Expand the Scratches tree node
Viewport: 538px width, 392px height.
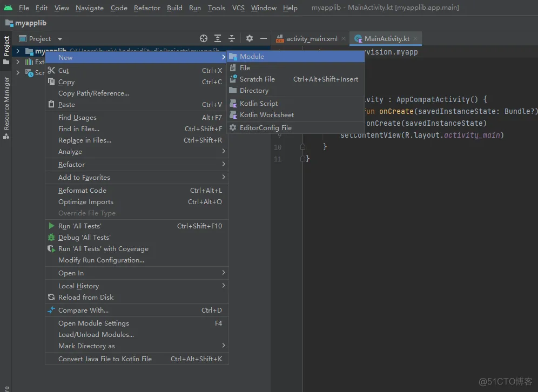click(18, 72)
